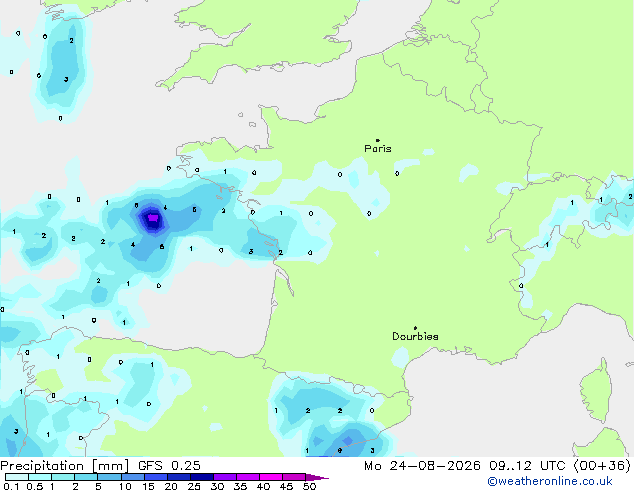Click the Dourbies city label

(x=415, y=336)
